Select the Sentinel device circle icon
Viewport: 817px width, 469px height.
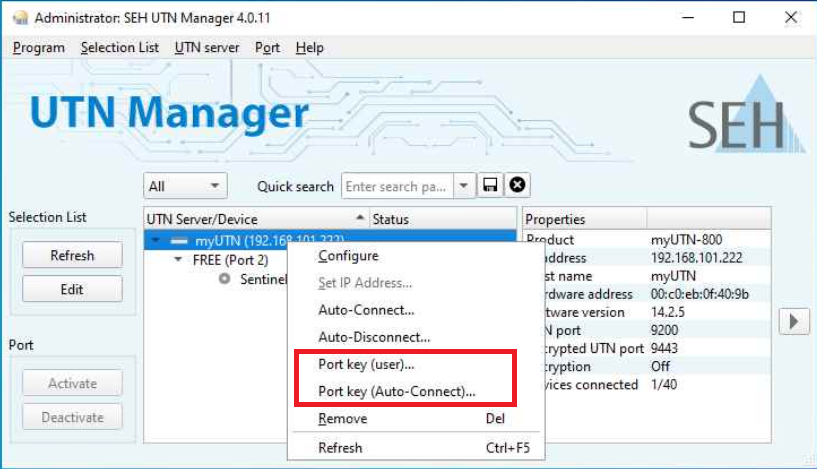[x=225, y=279]
